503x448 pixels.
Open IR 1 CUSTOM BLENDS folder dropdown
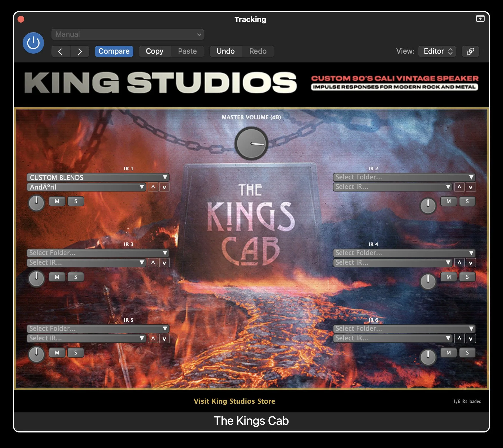[98, 177]
